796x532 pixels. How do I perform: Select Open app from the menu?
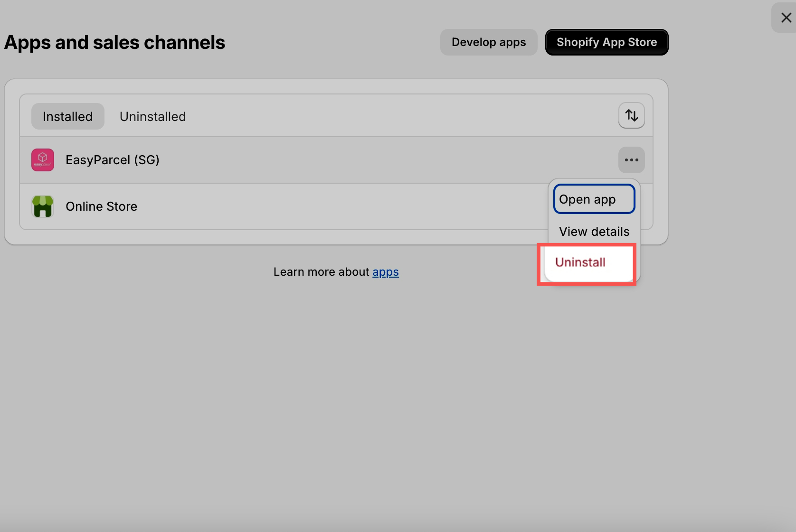[x=594, y=199]
